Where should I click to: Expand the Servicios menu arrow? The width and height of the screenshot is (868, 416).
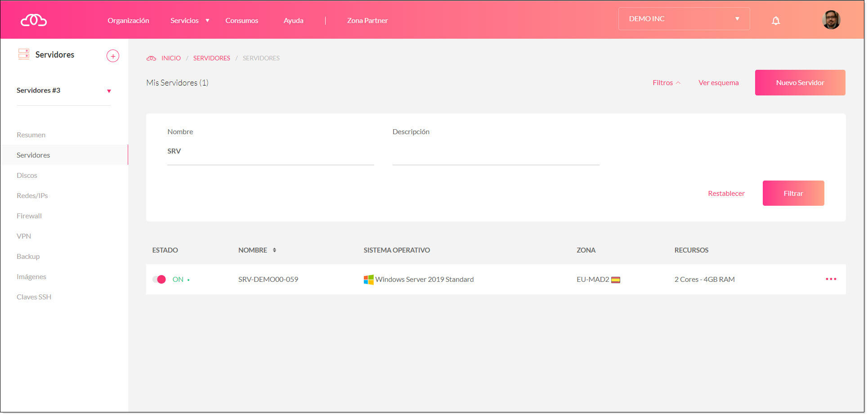(x=207, y=20)
